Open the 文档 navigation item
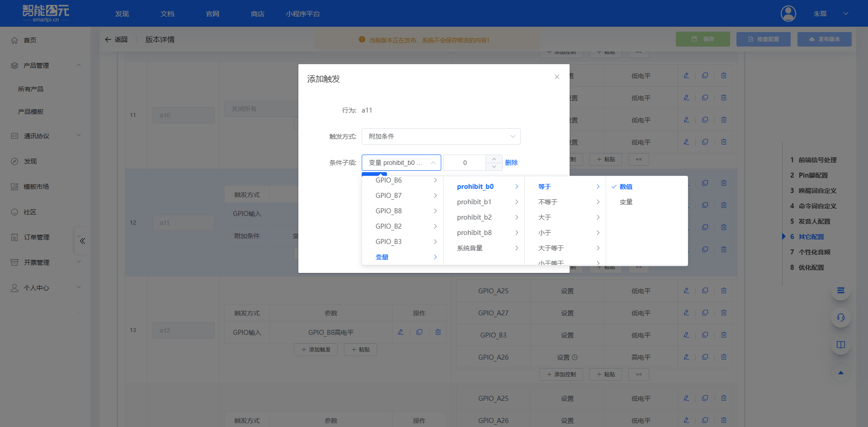This screenshot has height=427, width=868. pos(167,14)
